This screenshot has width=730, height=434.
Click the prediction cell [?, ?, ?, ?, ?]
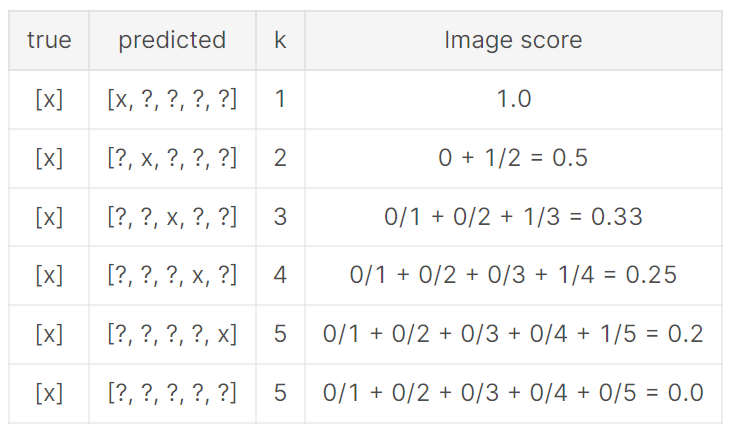172,393
